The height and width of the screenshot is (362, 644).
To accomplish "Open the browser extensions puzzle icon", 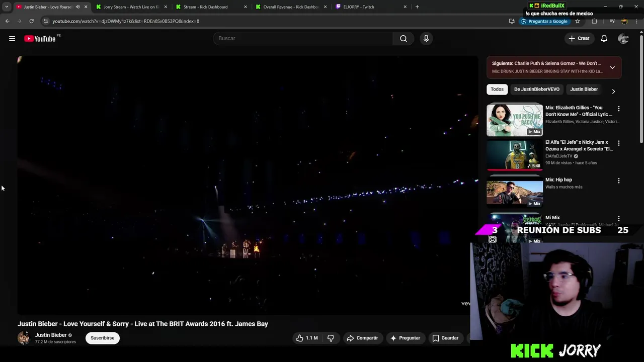I will tap(595, 21).
